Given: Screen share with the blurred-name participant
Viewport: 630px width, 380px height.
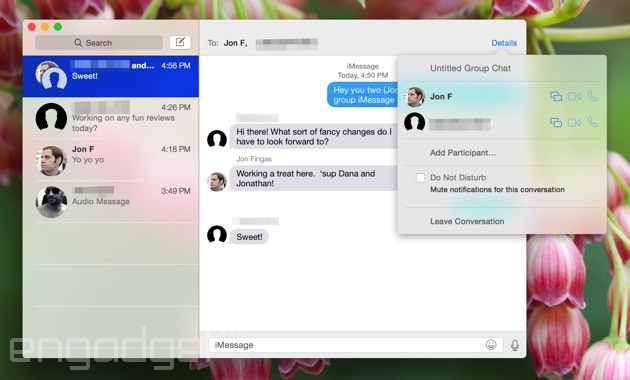Looking at the screenshot, I should pos(556,123).
